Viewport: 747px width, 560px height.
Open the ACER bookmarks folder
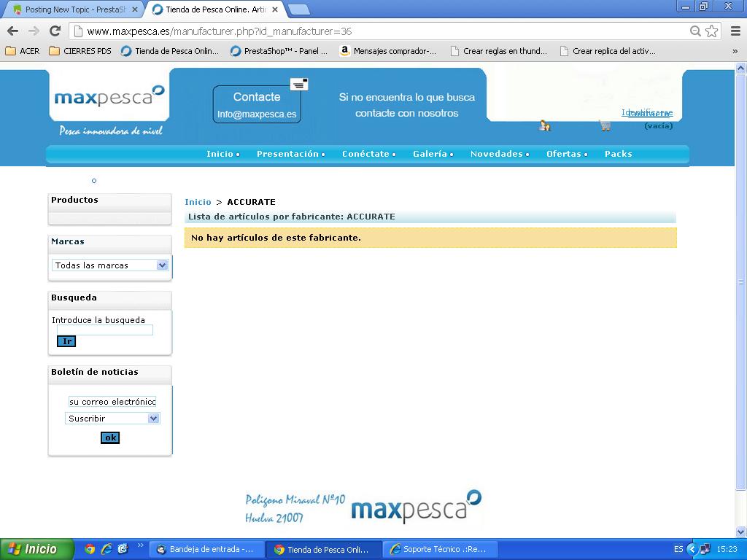[23, 51]
